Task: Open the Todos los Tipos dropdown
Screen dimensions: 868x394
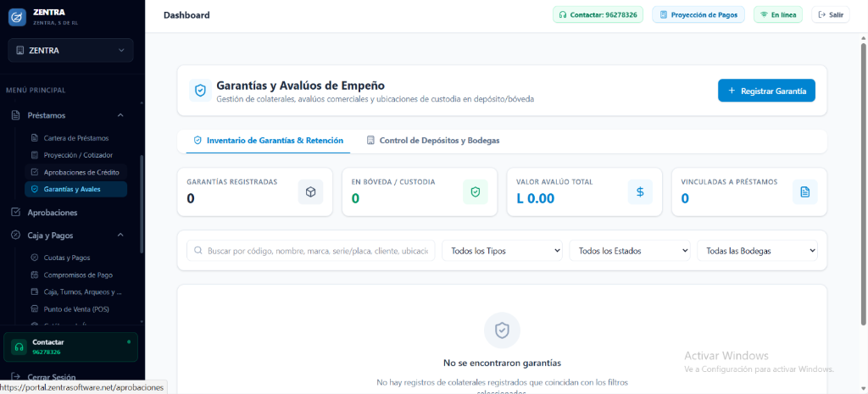Action: click(502, 251)
